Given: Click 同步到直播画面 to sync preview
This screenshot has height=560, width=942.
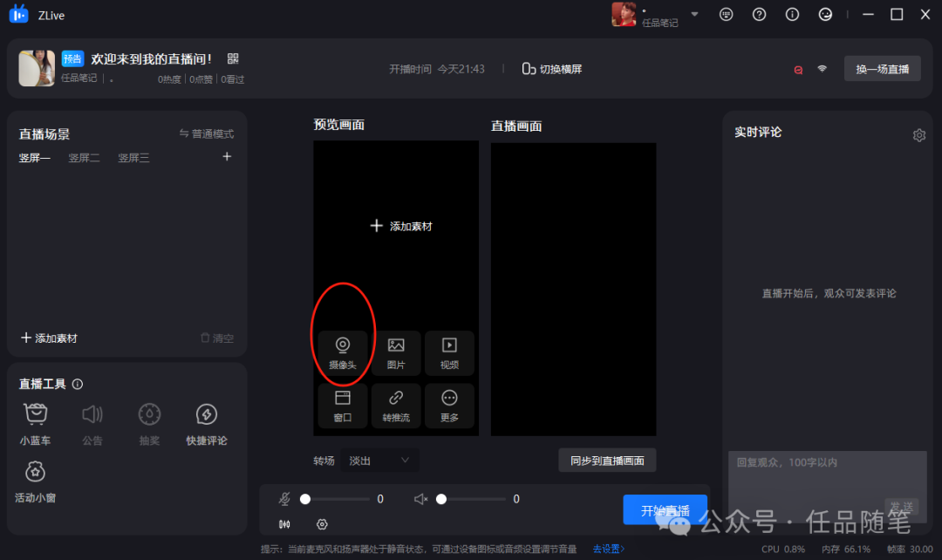Looking at the screenshot, I should coord(607,460).
